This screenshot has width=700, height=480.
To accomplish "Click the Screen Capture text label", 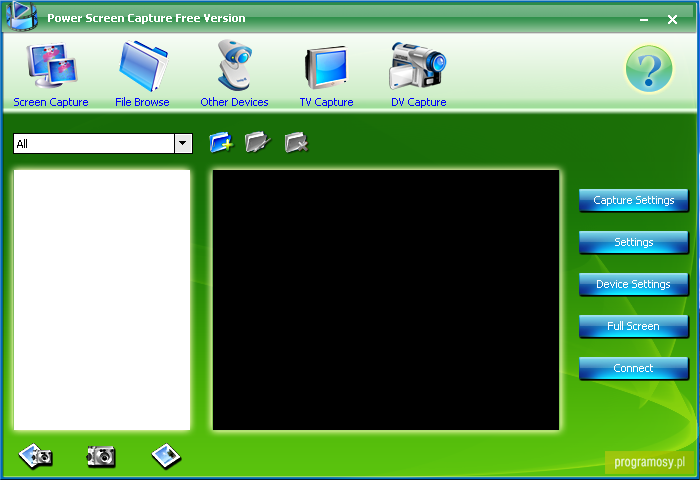I will 51,102.
